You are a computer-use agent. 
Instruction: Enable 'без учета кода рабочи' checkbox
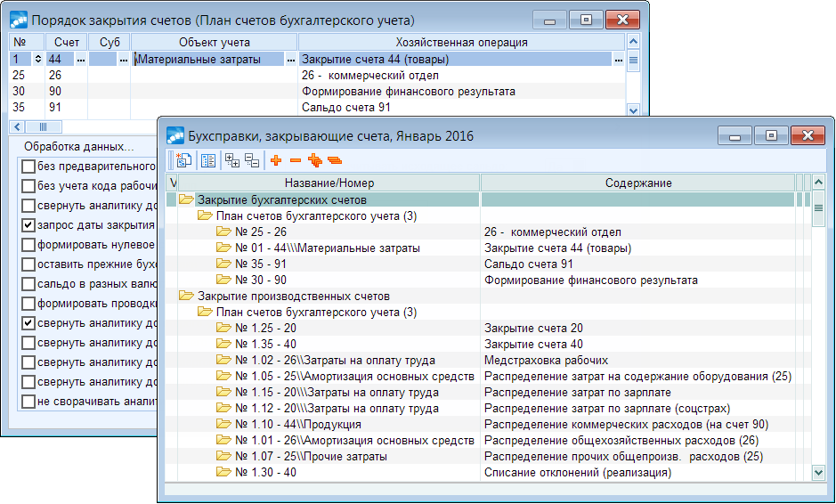28,186
